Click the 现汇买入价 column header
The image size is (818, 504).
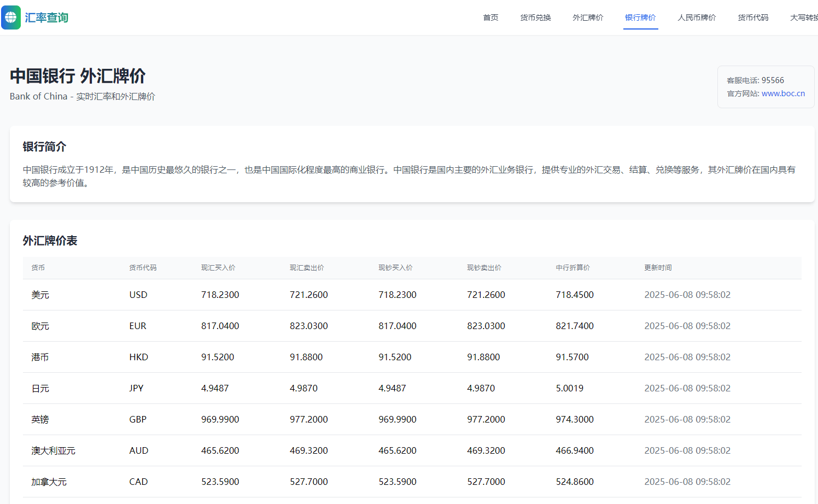point(218,268)
